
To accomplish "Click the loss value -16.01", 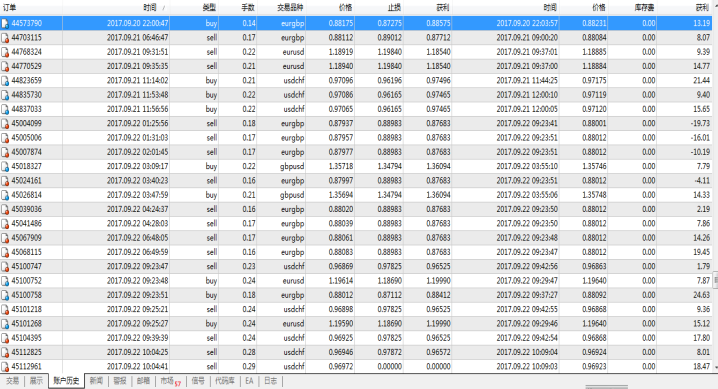I will click(700, 138).
